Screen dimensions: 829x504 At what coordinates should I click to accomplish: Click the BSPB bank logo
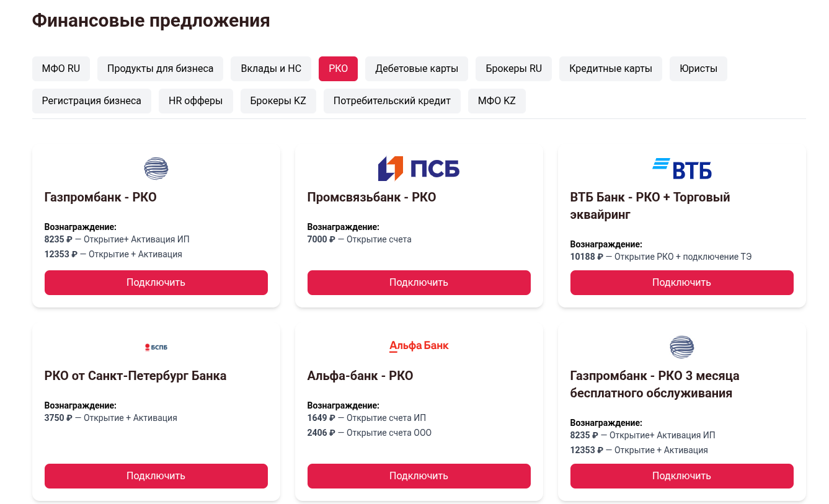[x=156, y=347]
